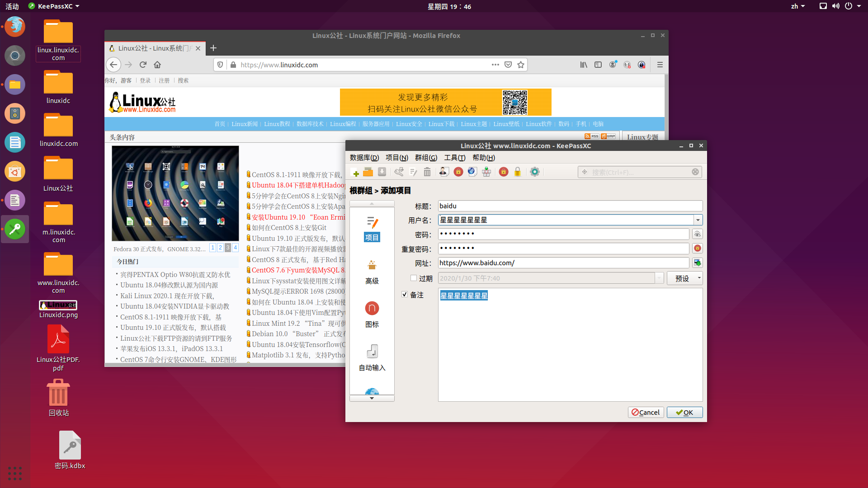Image resolution: width=868 pixels, height=488 pixels.
Task: Click Firefox home button
Action: point(157,65)
